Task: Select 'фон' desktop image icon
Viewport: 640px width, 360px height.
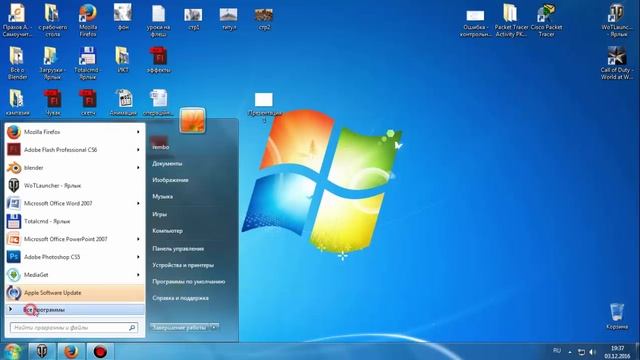Action: pyautogui.click(x=123, y=18)
